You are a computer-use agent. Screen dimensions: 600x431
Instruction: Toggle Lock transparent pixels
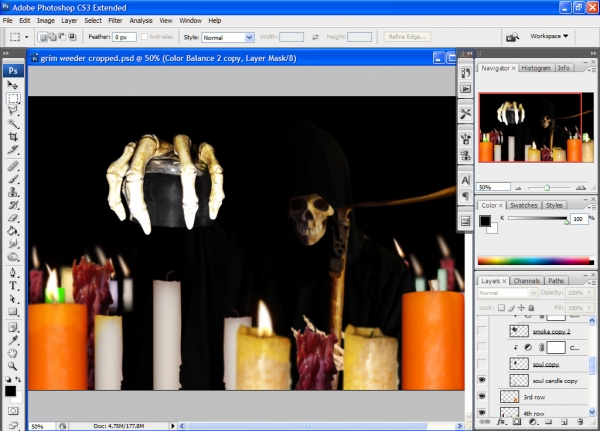(501, 308)
